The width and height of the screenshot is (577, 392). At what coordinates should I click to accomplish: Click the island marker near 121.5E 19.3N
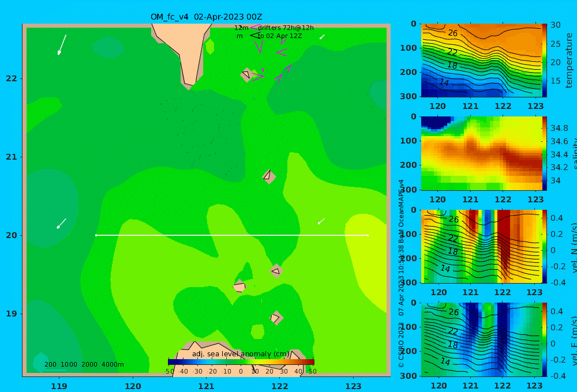(239, 286)
